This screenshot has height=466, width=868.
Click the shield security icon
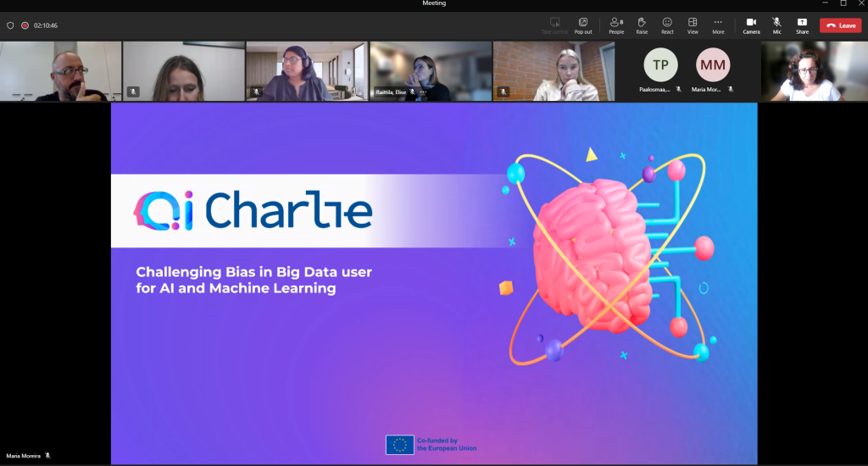tap(10, 25)
